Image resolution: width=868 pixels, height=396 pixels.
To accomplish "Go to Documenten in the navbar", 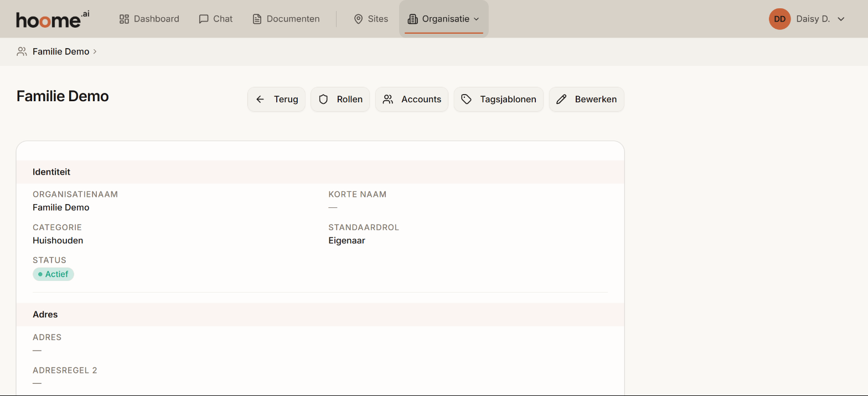I will pyautogui.click(x=286, y=19).
